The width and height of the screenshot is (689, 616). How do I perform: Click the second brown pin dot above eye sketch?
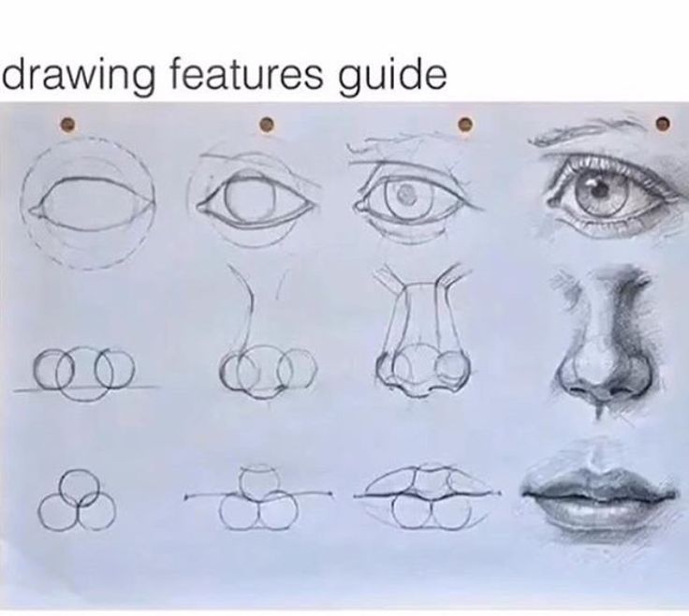tap(267, 125)
